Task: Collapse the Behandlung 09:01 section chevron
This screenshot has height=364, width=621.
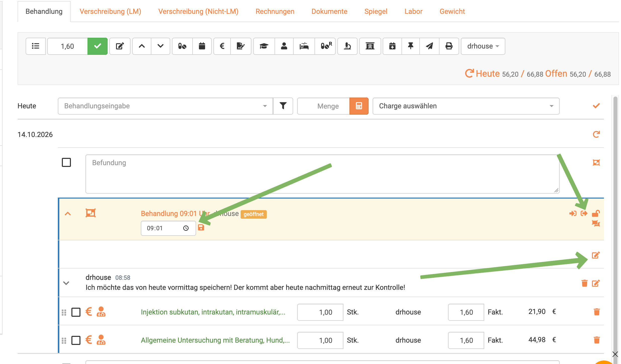Action: [x=68, y=214]
